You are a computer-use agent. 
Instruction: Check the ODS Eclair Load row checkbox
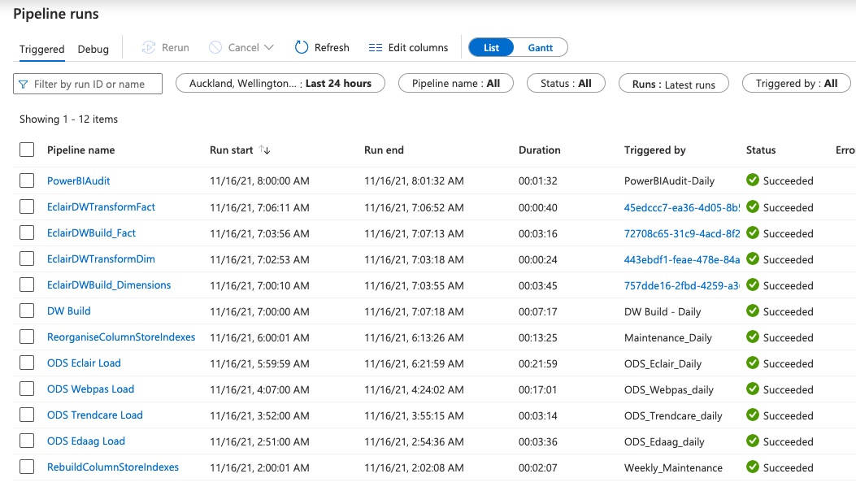tap(27, 363)
